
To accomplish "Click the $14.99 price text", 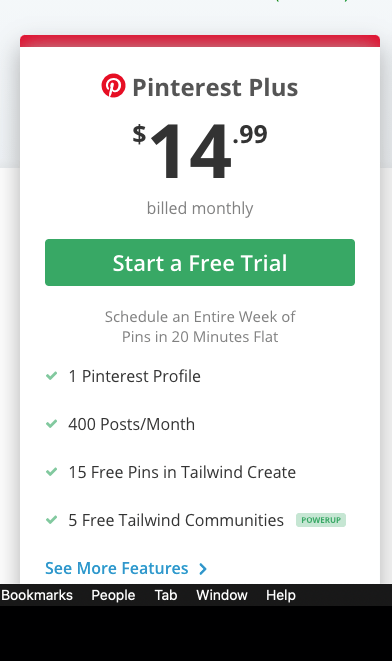I will point(200,150).
